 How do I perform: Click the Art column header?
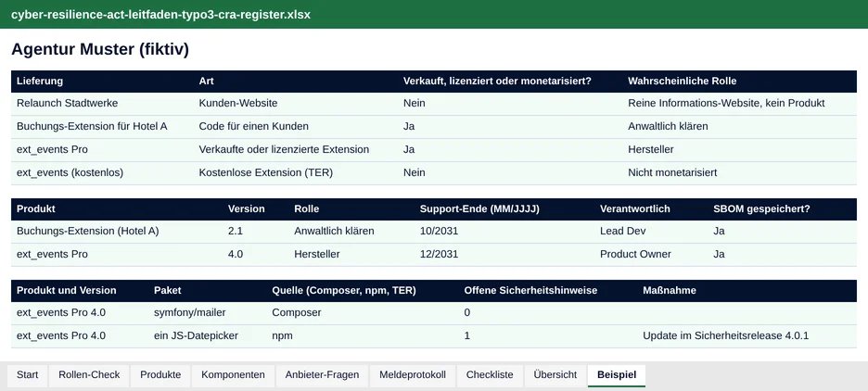207,81
